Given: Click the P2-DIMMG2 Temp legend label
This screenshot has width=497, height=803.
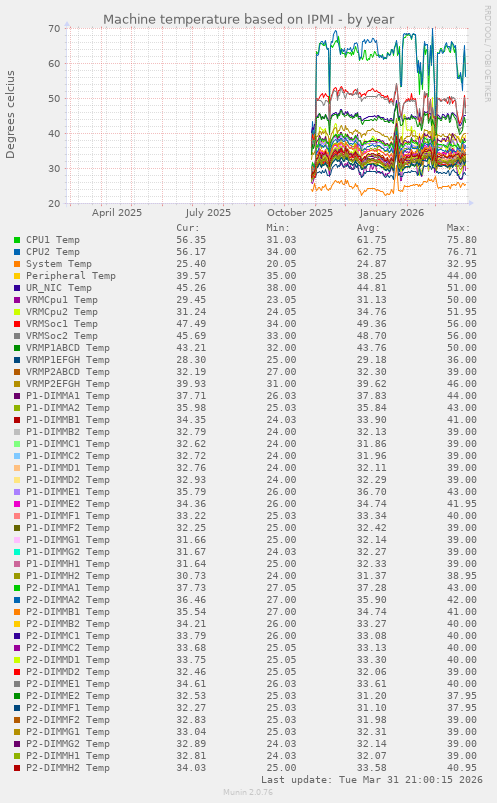Looking at the screenshot, I should click(68, 744).
